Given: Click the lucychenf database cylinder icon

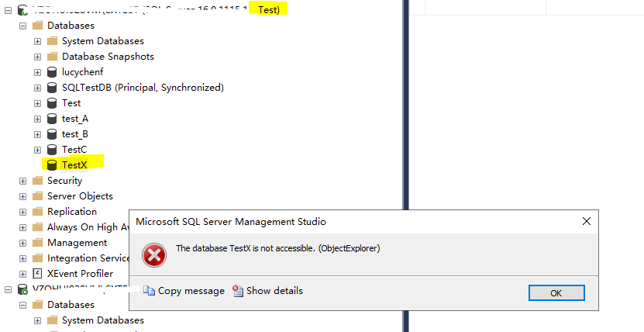Looking at the screenshot, I should pos(52,72).
